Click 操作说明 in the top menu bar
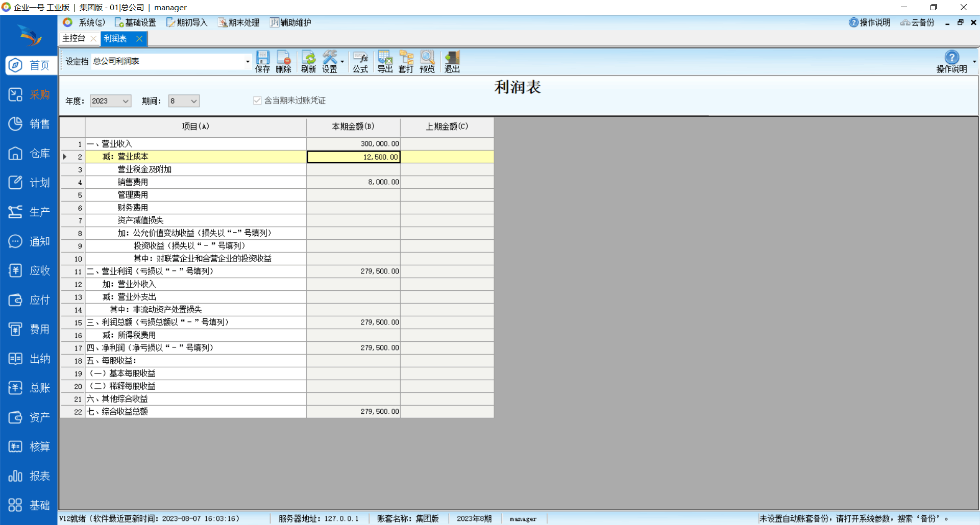The image size is (980, 525). [870, 22]
